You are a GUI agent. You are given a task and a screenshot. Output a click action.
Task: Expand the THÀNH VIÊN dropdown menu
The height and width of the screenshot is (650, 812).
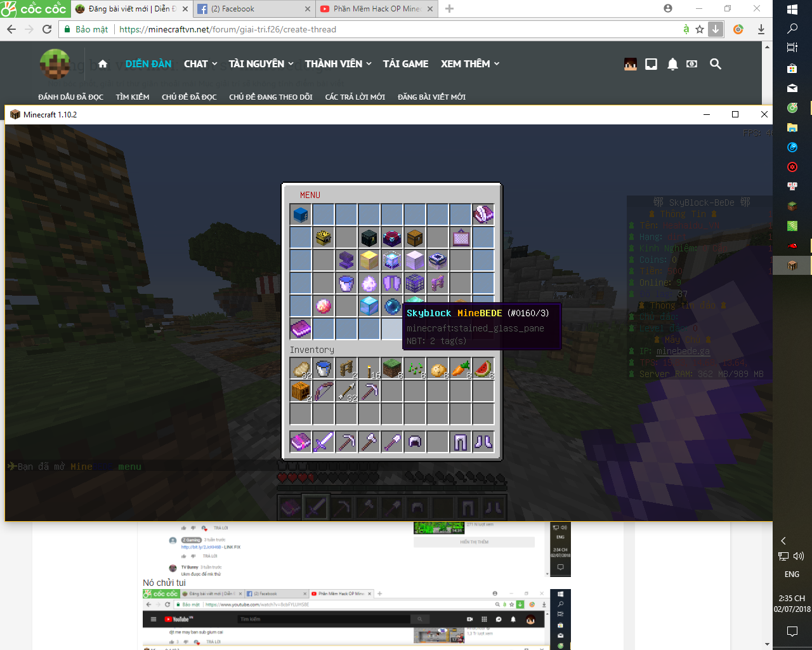(338, 63)
